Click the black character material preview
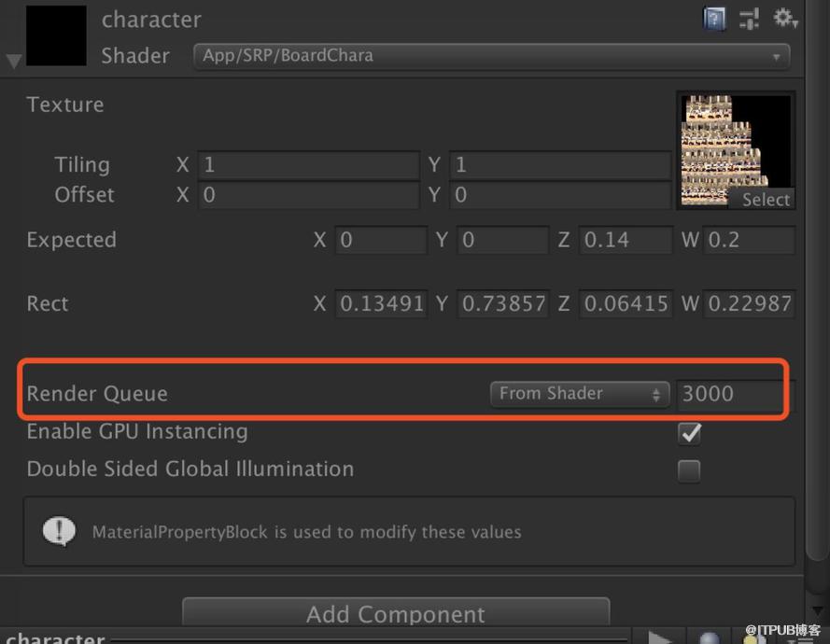Image resolution: width=830 pixels, height=644 pixels. click(56, 36)
